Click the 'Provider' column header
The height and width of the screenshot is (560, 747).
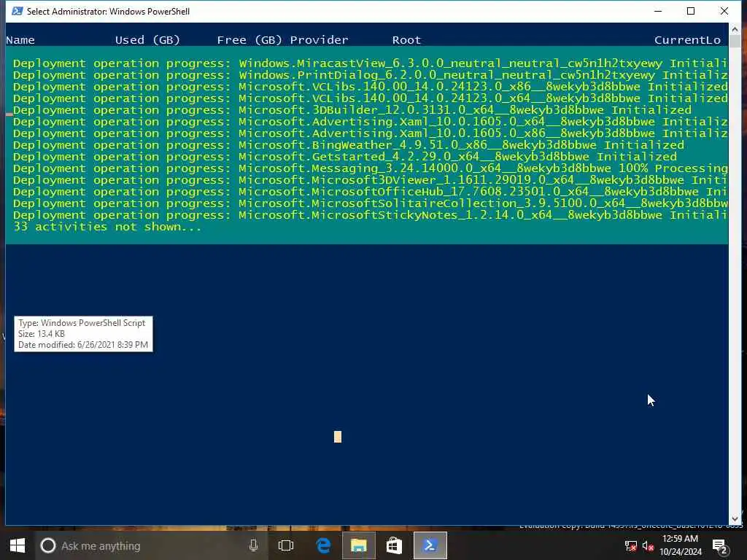click(320, 40)
